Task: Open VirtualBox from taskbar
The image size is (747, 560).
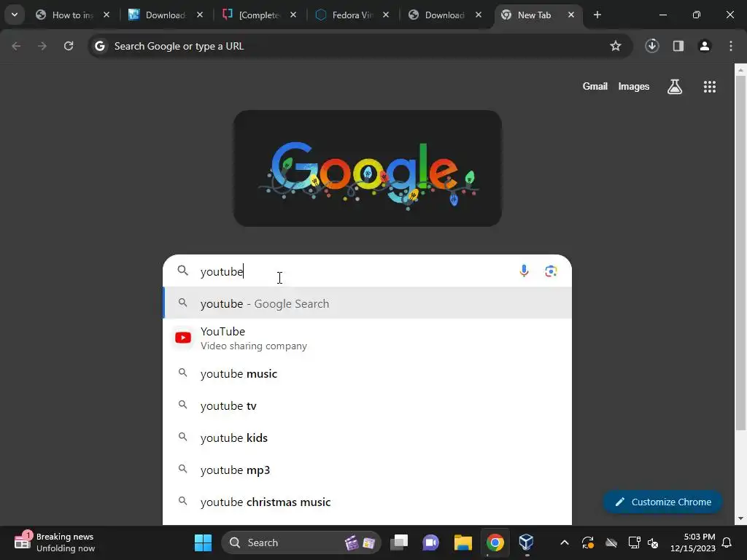Action: (526, 542)
